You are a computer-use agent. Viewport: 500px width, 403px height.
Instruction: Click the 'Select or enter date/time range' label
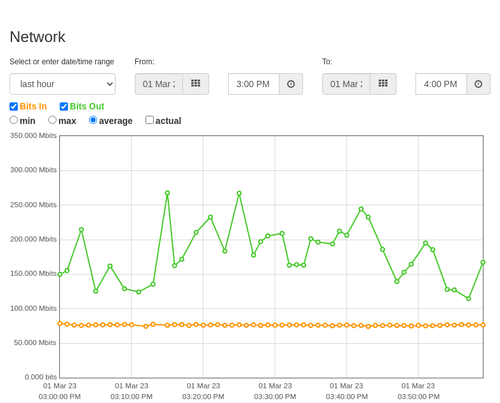62,62
